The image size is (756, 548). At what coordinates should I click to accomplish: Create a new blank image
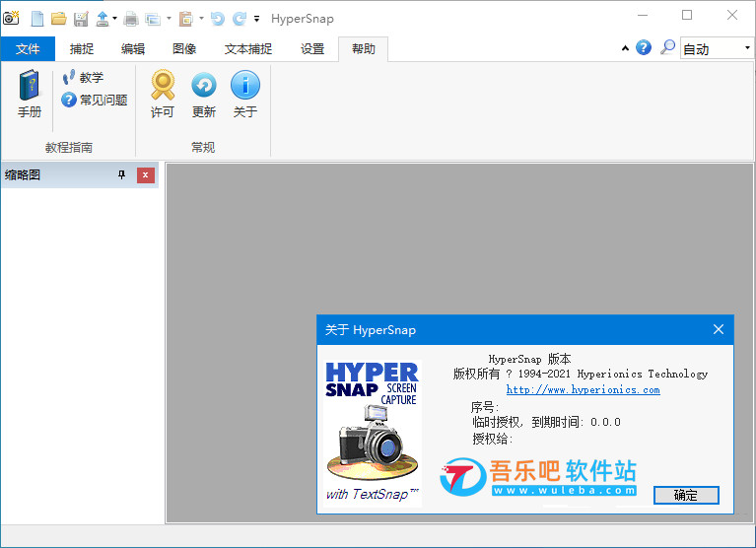click(37, 19)
